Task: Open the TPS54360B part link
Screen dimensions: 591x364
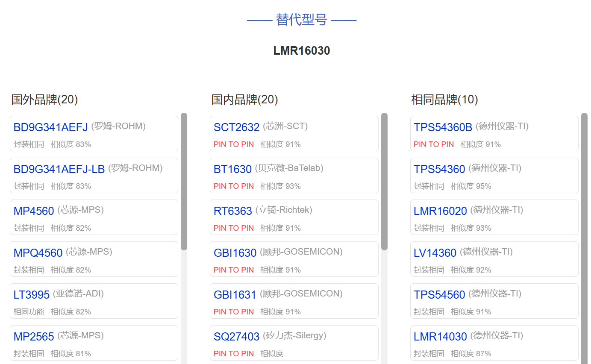Action: (x=443, y=127)
